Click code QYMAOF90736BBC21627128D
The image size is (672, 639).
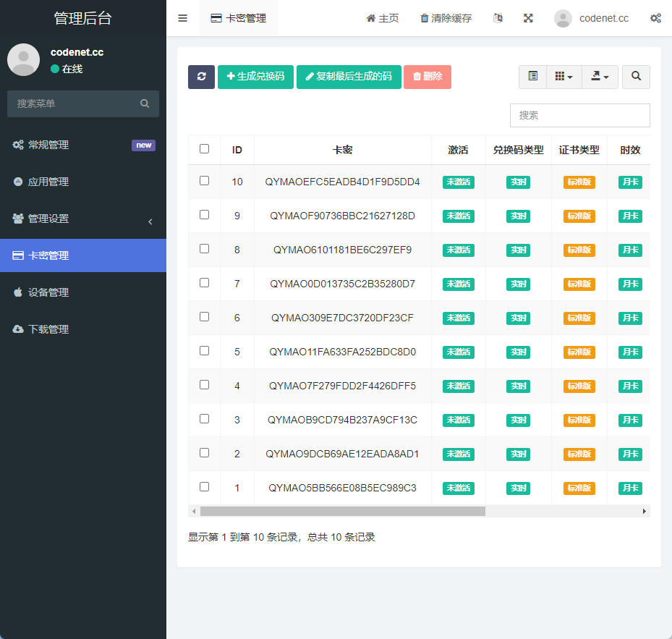(x=342, y=216)
